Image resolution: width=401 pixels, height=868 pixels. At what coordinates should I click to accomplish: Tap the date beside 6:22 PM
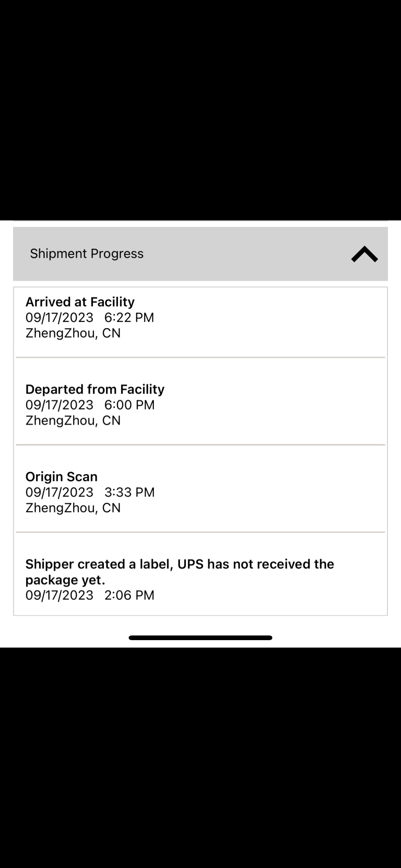tap(60, 318)
